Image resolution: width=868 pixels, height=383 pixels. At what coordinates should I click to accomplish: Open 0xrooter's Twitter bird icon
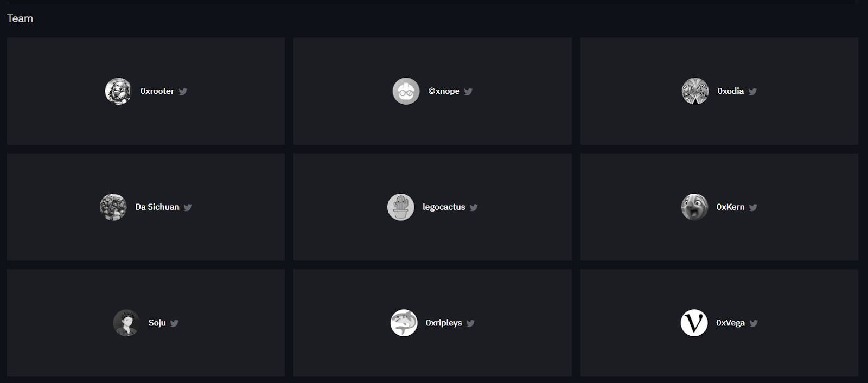(x=183, y=92)
